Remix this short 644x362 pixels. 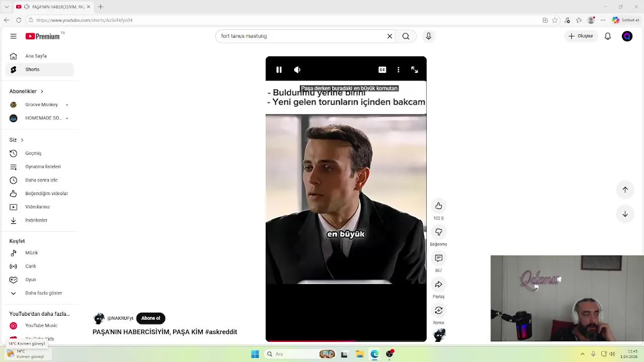coord(439,310)
